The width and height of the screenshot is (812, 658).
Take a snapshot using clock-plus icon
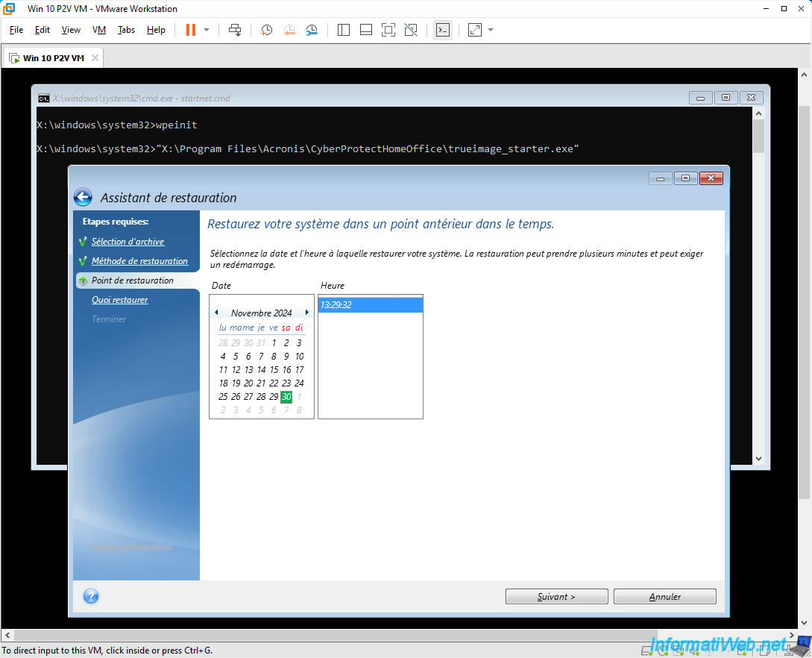[x=266, y=30]
